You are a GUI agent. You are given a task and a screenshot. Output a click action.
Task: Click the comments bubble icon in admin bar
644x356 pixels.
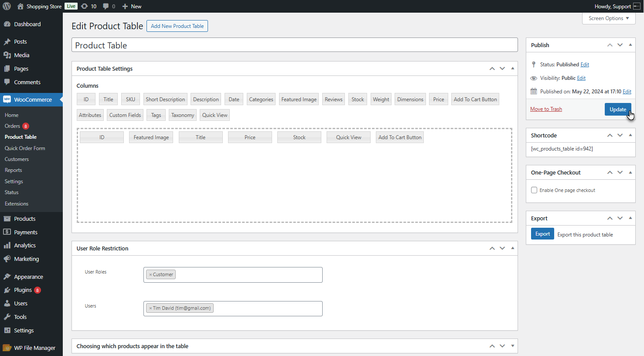pyautogui.click(x=106, y=6)
